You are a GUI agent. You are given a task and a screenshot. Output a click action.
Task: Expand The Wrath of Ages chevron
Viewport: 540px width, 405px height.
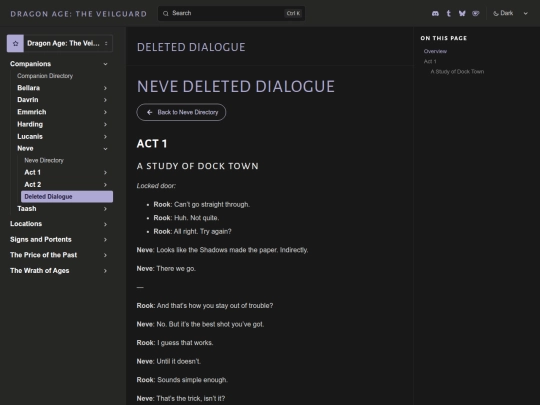[x=105, y=271]
